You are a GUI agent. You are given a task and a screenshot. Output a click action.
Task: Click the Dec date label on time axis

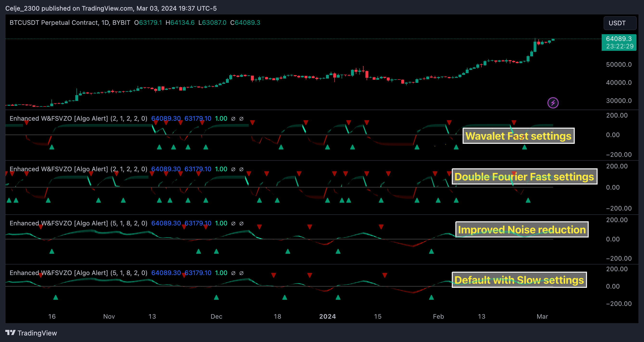[x=217, y=316]
